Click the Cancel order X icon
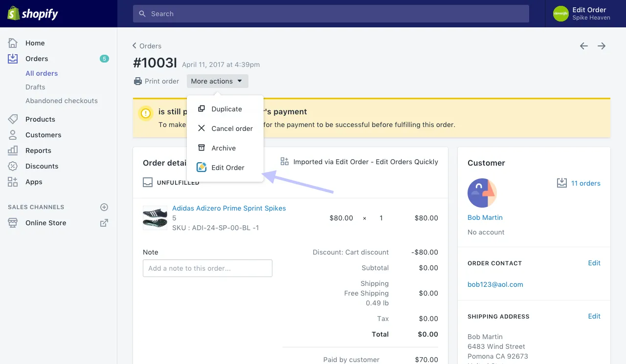Viewport: 626px width, 364px height. tap(201, 128)
